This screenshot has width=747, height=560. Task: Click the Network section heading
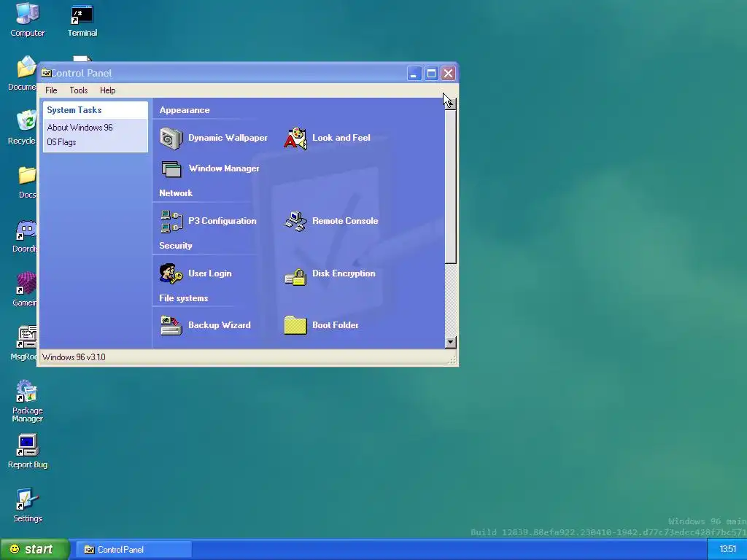176,192
